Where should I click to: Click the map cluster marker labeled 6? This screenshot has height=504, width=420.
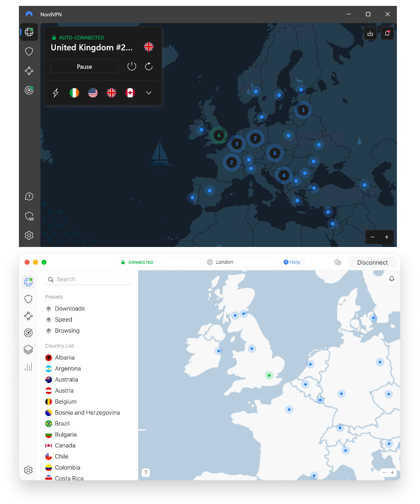[275, 153]
